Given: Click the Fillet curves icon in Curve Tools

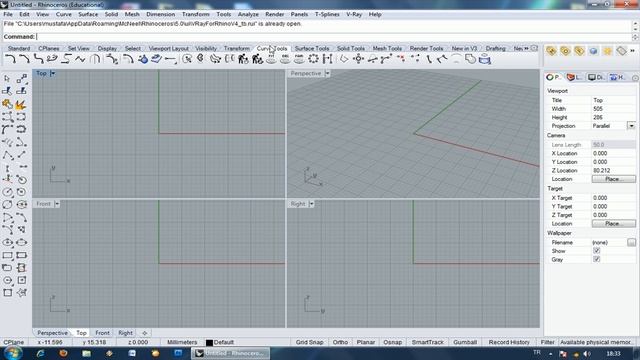Looking at the screenshot, I should pos(10,60).
